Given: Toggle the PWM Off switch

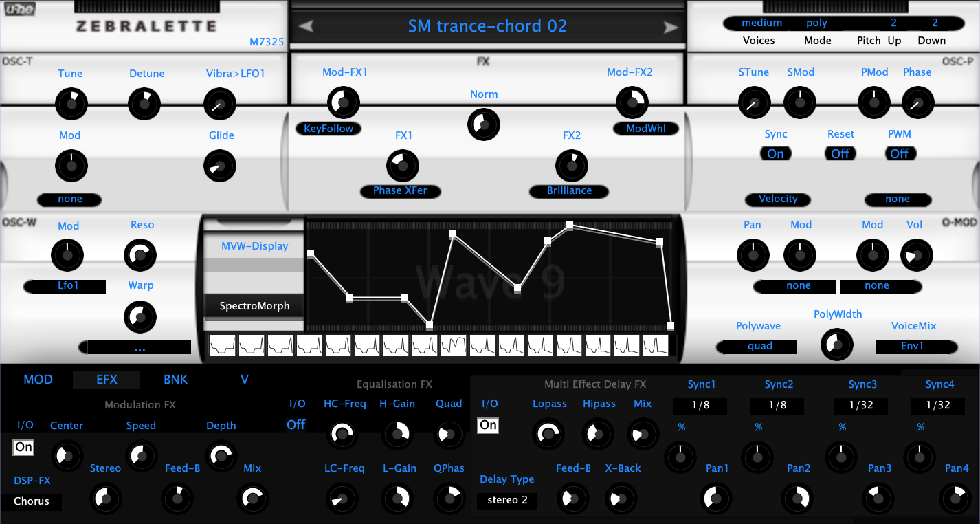Looking at the screenshot, I should (899, 154).
